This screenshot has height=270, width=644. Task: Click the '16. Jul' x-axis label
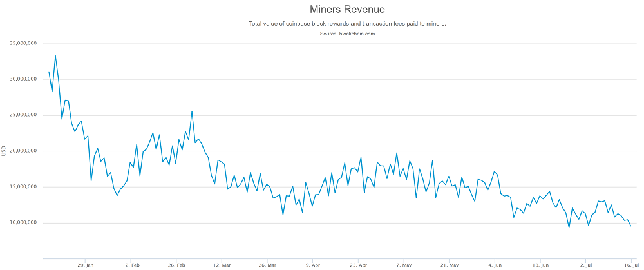(x=631, y=265)
